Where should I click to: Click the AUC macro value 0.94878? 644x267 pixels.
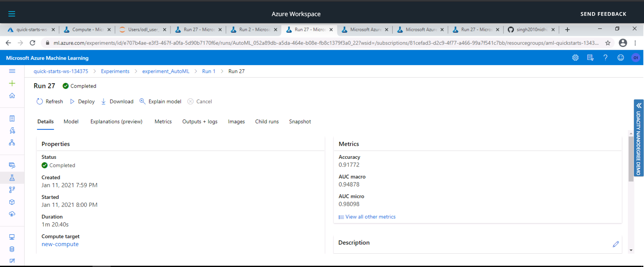tap(349, 184)
